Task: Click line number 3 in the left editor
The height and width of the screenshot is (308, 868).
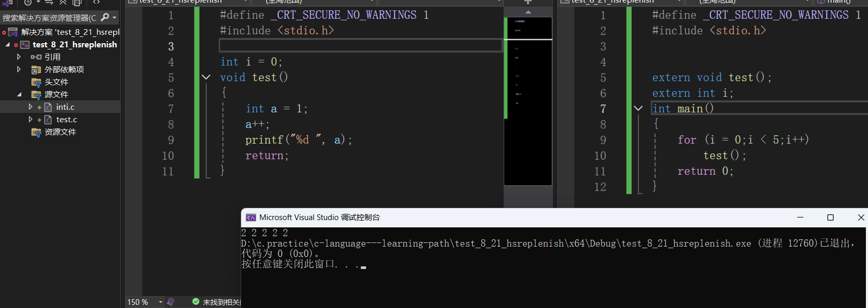Action: (x=171, y=46)
